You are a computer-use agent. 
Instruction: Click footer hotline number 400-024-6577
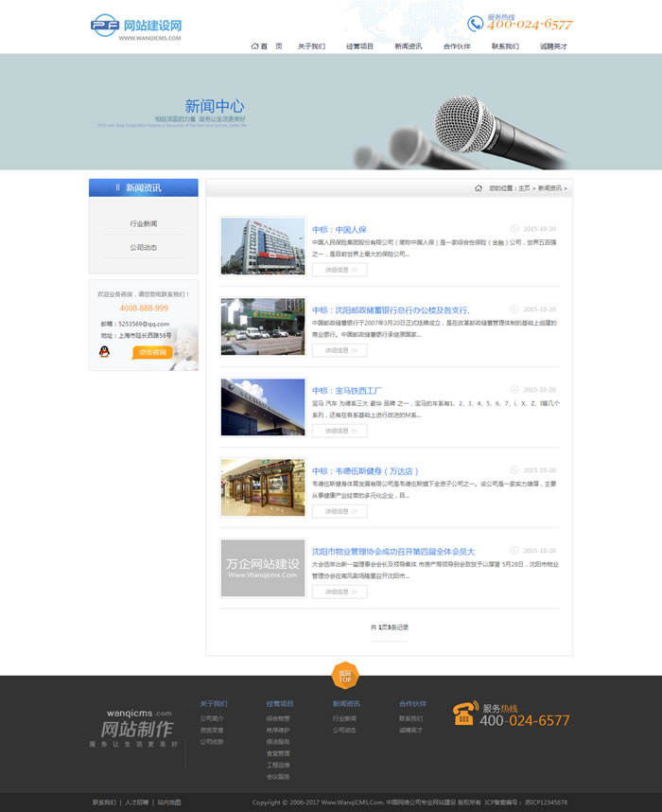[524, 720]
